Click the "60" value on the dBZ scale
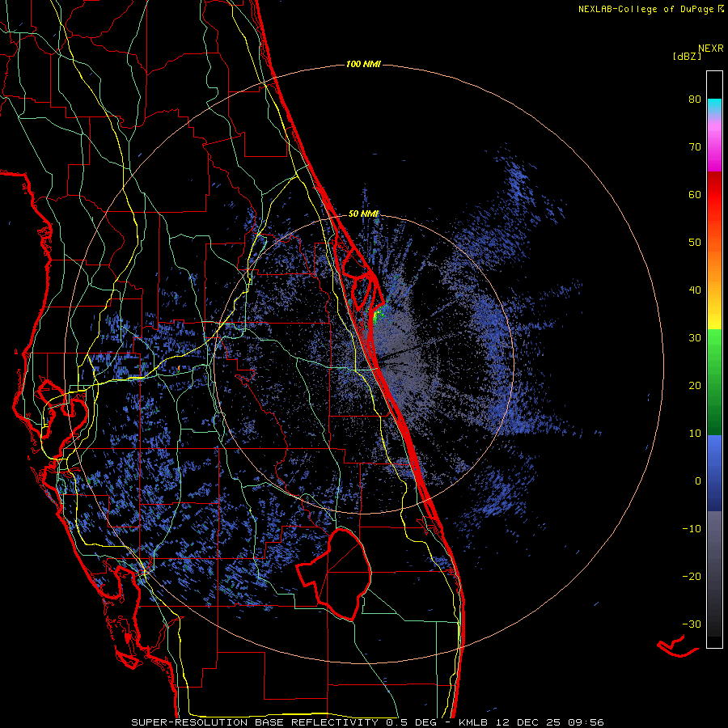Screen dimensions: 728x728 point(695,194)
